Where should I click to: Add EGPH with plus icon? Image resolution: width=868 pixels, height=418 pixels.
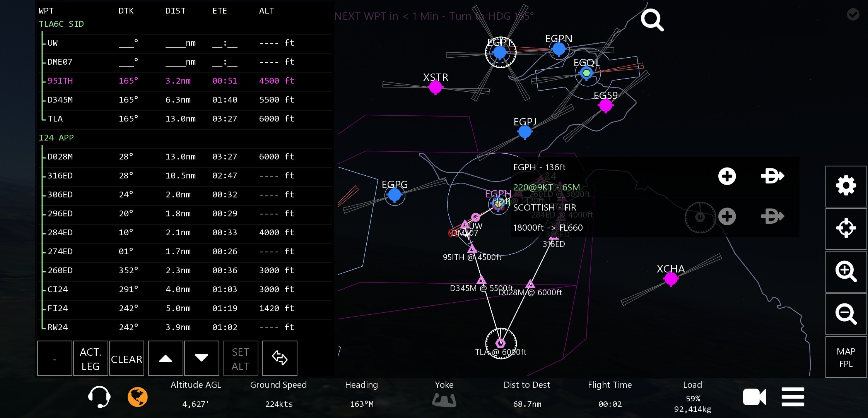click(727, 176)
